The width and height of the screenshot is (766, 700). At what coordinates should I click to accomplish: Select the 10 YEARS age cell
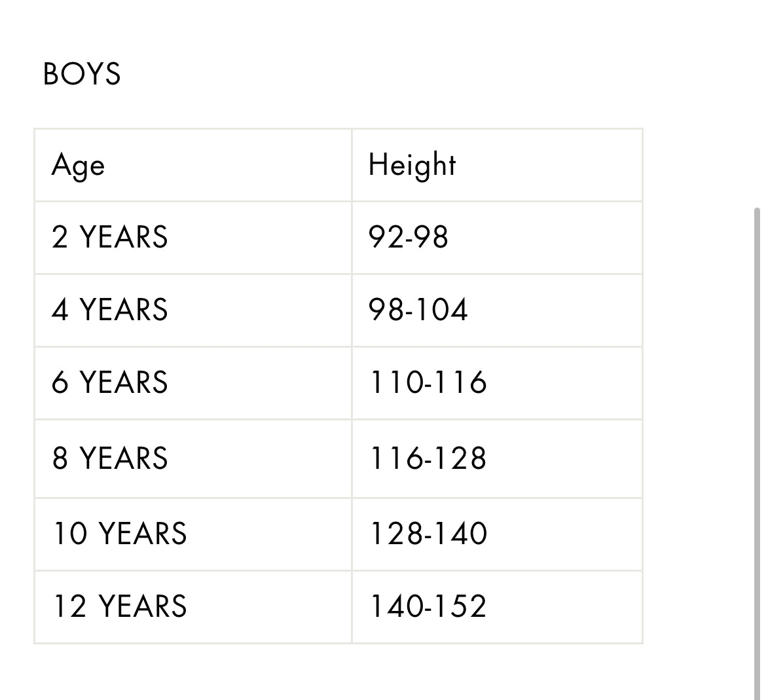click(x=120, y=534)
